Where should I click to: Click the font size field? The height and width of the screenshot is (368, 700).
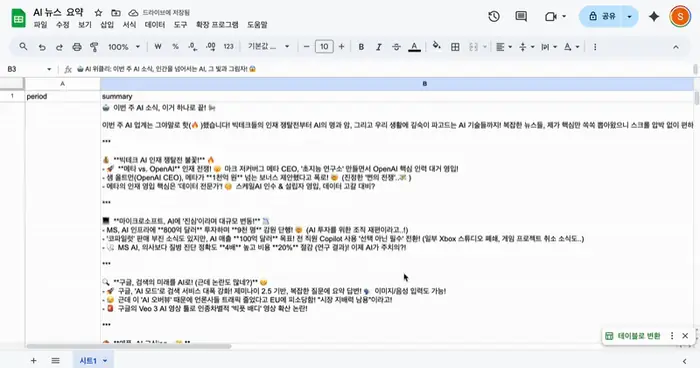tap(324, 46)
